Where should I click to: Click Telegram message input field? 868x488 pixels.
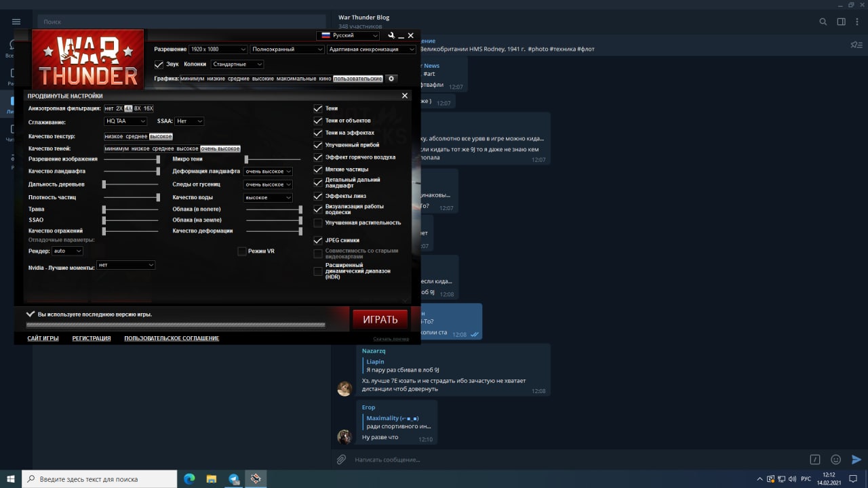(x=576, y=460)
